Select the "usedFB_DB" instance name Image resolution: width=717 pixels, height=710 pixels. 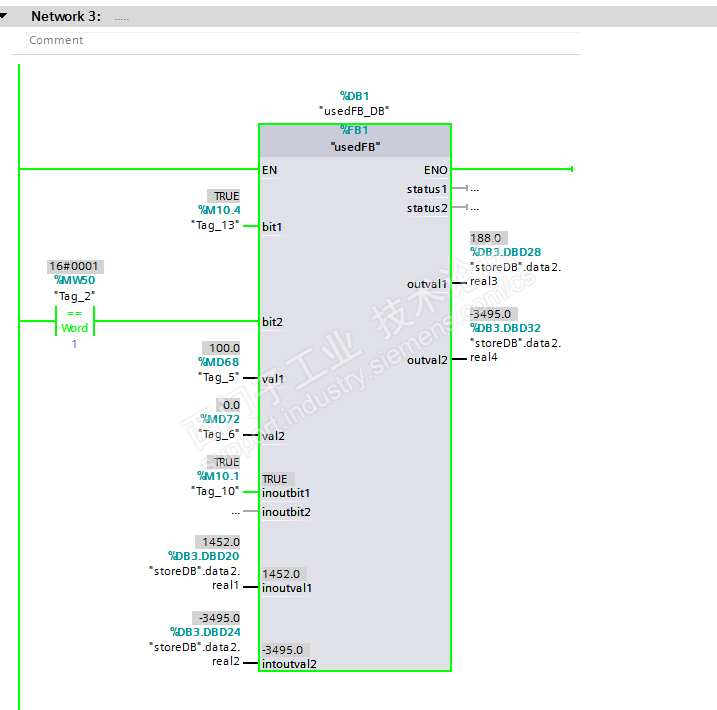(x=354, y=111)
